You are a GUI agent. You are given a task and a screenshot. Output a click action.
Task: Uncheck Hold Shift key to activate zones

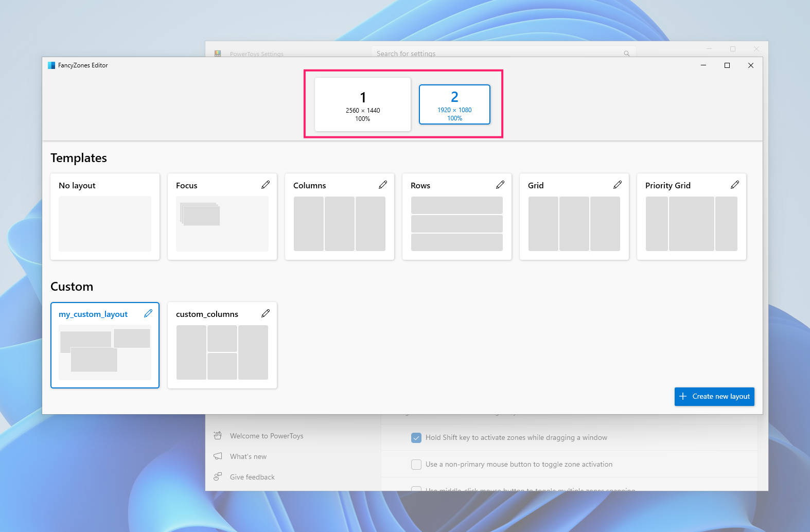[x=416, y=438]
